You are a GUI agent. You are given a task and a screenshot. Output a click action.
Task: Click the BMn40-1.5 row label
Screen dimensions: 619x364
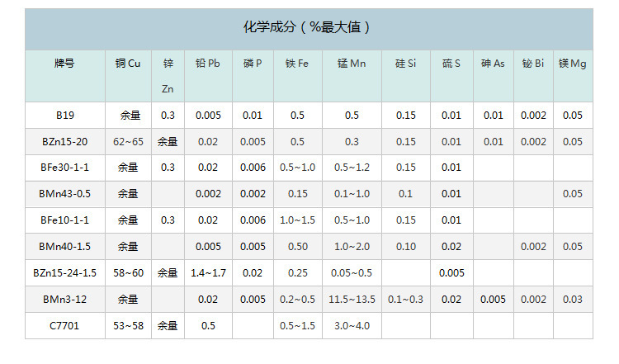click(65, 246)
